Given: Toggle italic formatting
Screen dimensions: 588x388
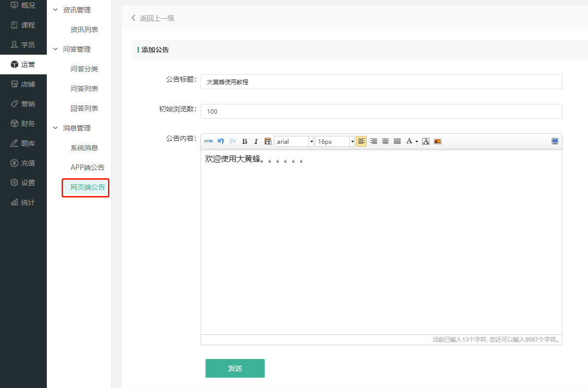Looking at the screenshot, I should pyautogui.click(x=256, y=141).
